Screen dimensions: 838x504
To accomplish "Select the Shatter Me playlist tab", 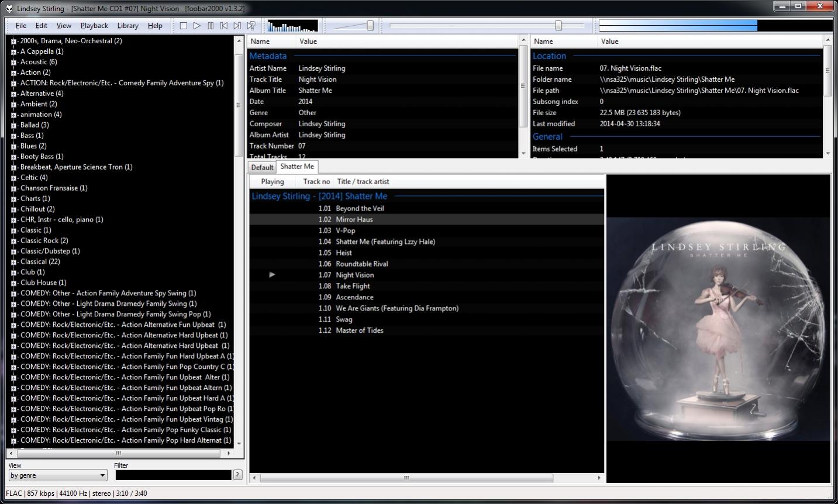I will pos(297,167).
